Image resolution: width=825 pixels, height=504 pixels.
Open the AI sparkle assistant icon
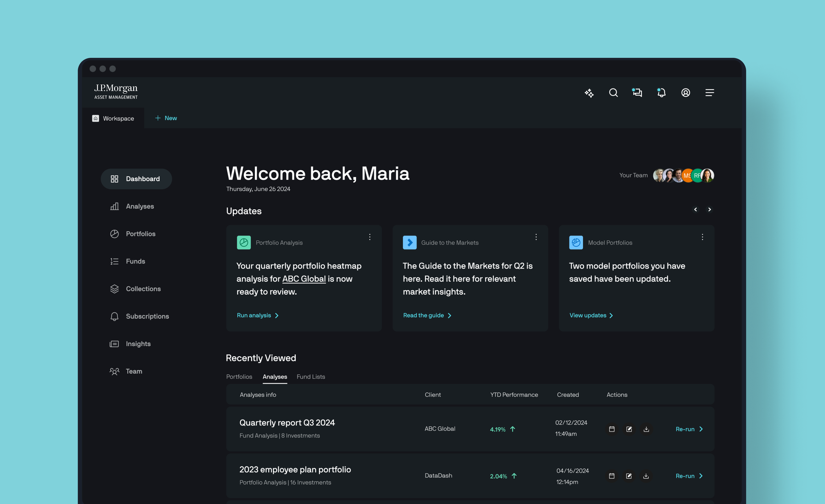[589, 93]
